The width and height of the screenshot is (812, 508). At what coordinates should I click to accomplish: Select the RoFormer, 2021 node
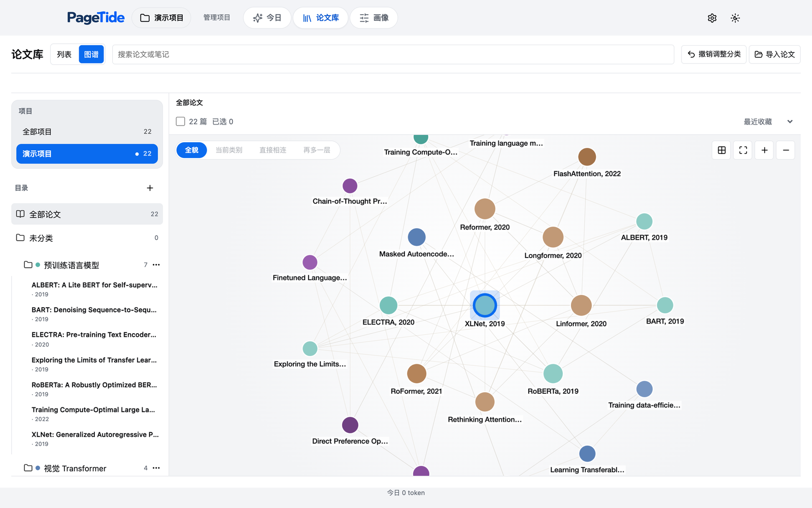tap(417, 374)
